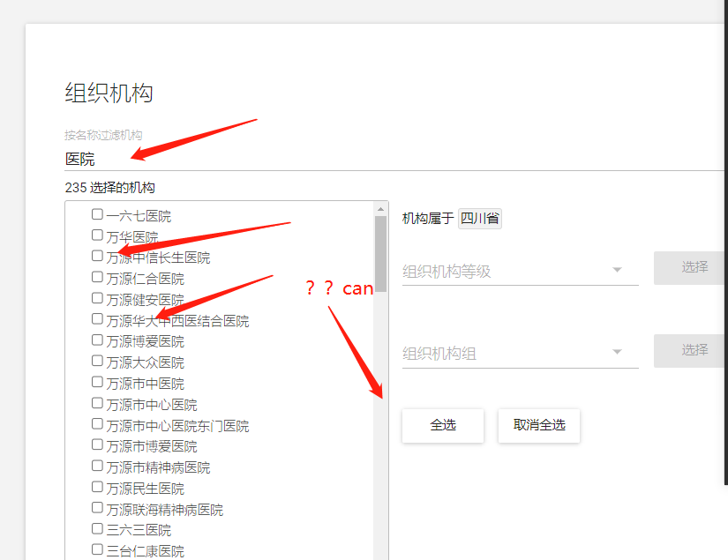Viewport: 728px width, 560px height.
Task: Tick the 三六三医院 checkbox
Action: click(97, 528)
